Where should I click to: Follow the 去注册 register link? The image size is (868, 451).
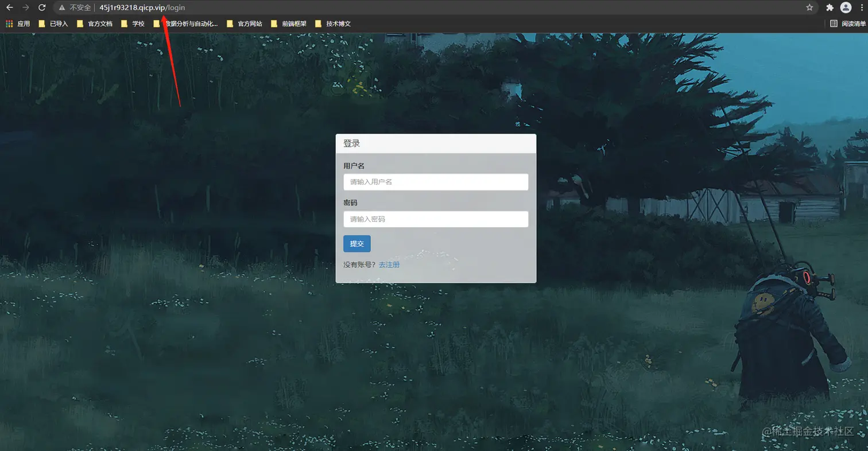click(x=389, y=265)
